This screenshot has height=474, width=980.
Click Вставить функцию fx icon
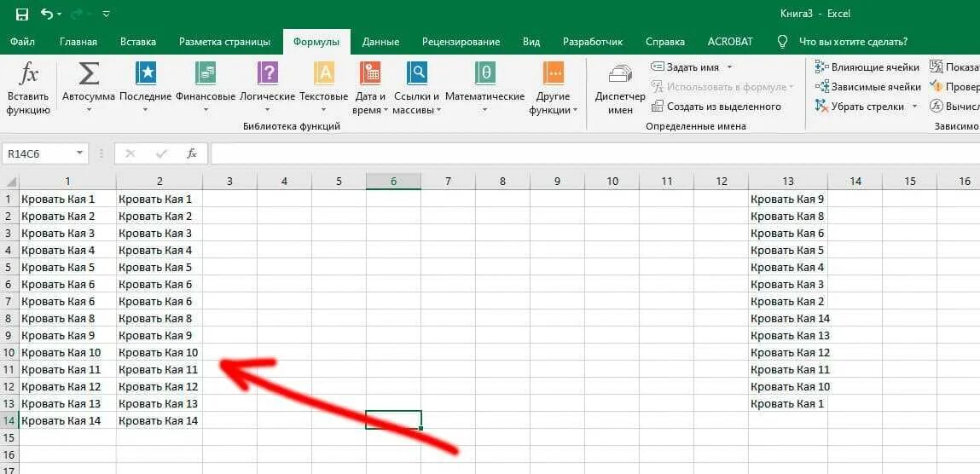coord(28,75)
